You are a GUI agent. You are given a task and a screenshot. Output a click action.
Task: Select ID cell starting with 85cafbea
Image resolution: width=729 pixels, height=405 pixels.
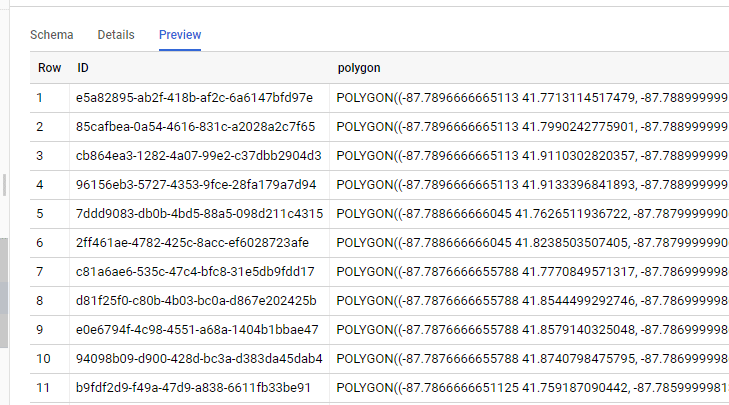point(195,127)
